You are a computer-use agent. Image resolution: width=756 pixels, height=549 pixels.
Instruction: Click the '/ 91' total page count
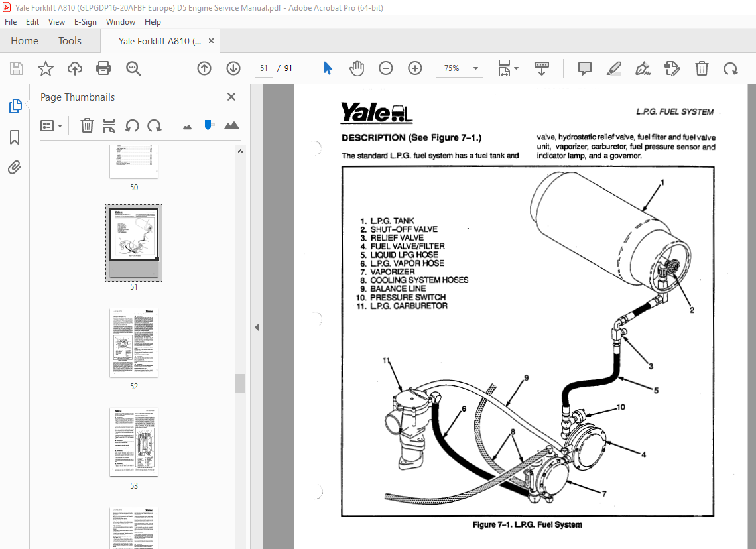[285, 68]
